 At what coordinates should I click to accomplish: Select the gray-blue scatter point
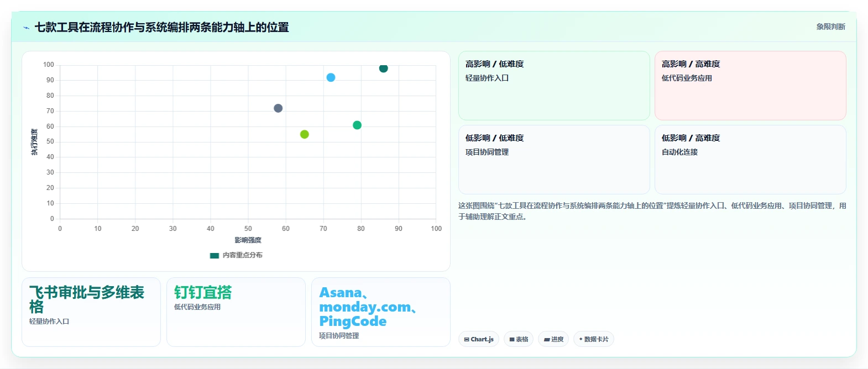coord(278,108)
